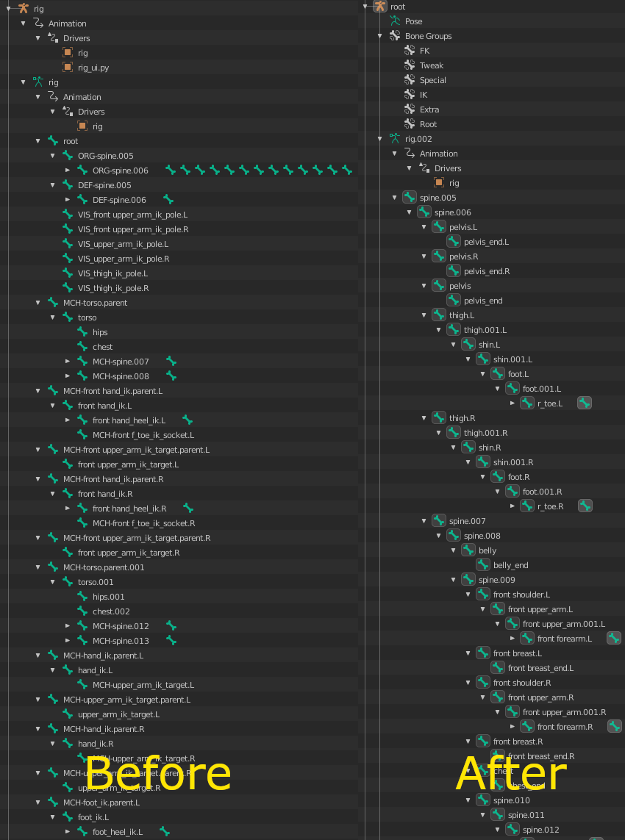Click the bone icon for front breast_end.L
The image size is (625, 840).
[498, 667]
